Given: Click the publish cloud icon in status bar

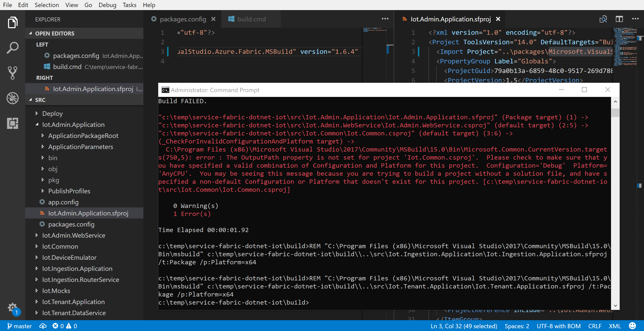Looking at the screenshot, I should tap(43, 326).
